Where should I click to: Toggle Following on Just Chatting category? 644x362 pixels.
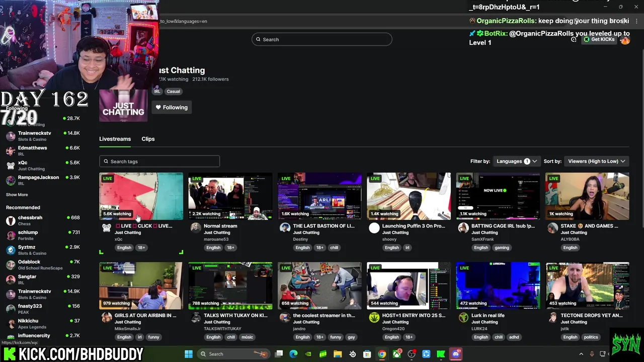[172, 107]
